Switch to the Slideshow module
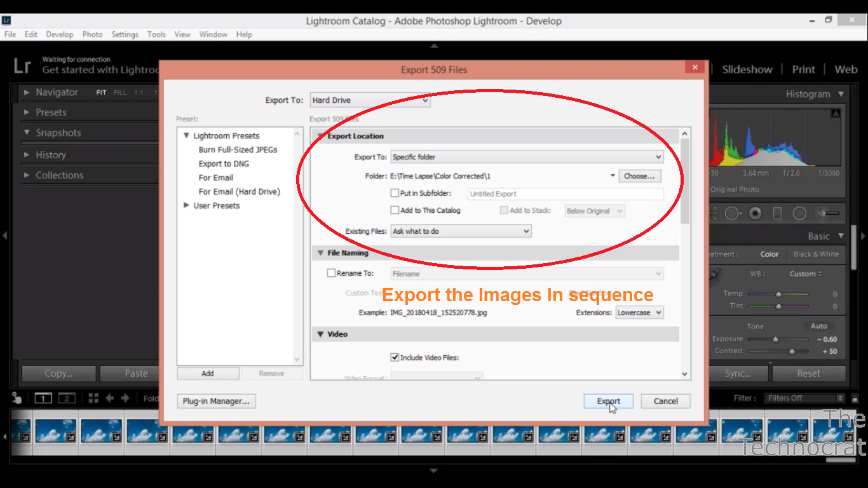Viewport: 868px width, 488px height. pyautogui.click(x=747, y=69)
